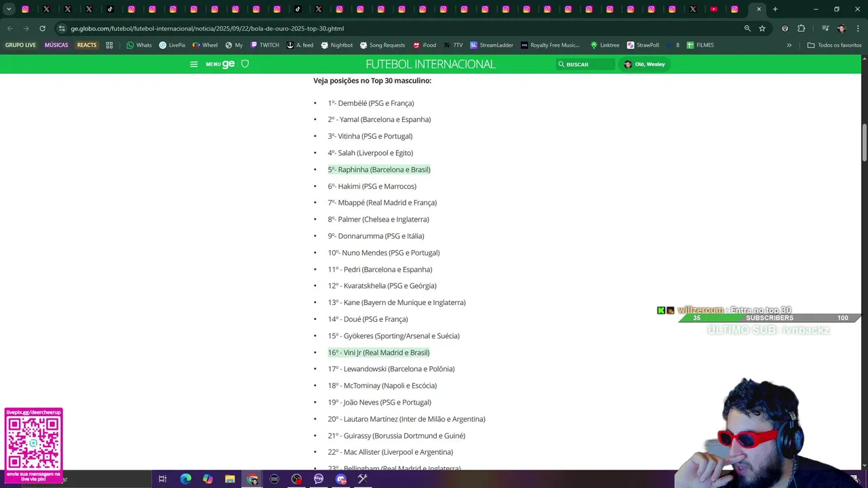
Task: Click '1º- Dembélé (PSG e França)' list item
Action: [371, 103]
